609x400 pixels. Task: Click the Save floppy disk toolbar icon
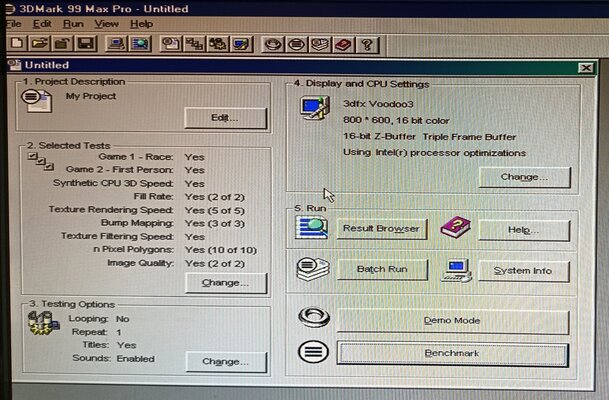(x=86, y=44)
